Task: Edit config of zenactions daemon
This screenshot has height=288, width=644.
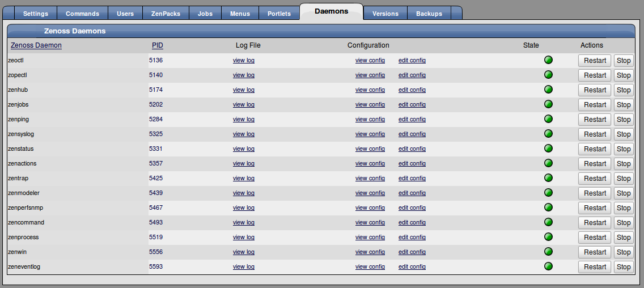Action: tap(412, 163)
